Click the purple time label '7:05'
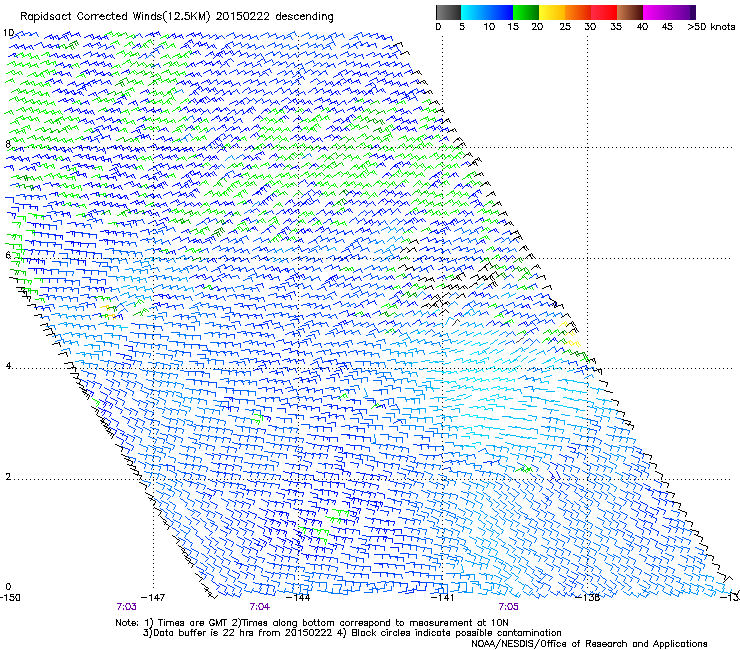 (508, 607)
